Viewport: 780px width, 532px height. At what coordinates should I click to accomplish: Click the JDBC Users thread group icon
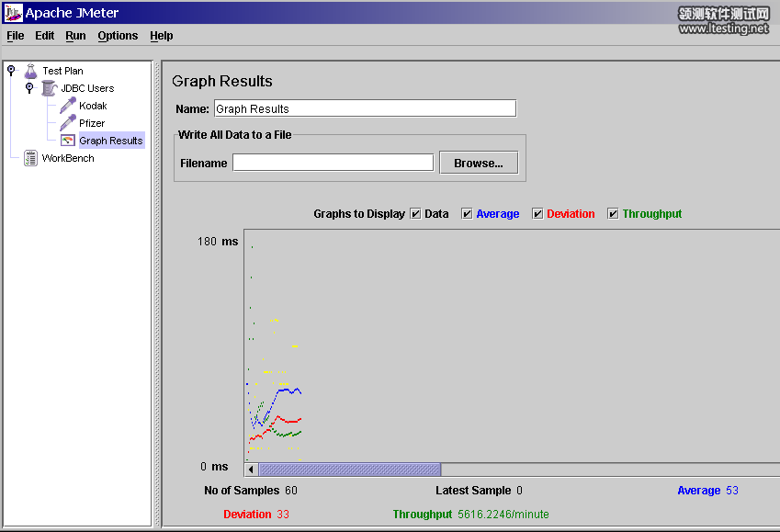pos(49,88)
